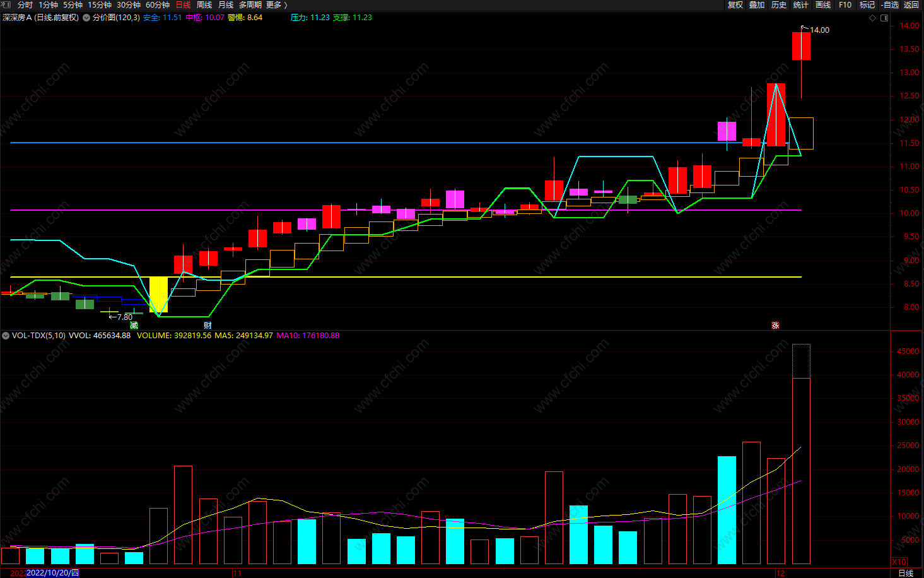Click the 压力: 11.23 value
This screenshot has height=578, width=924.
[310, 18]
